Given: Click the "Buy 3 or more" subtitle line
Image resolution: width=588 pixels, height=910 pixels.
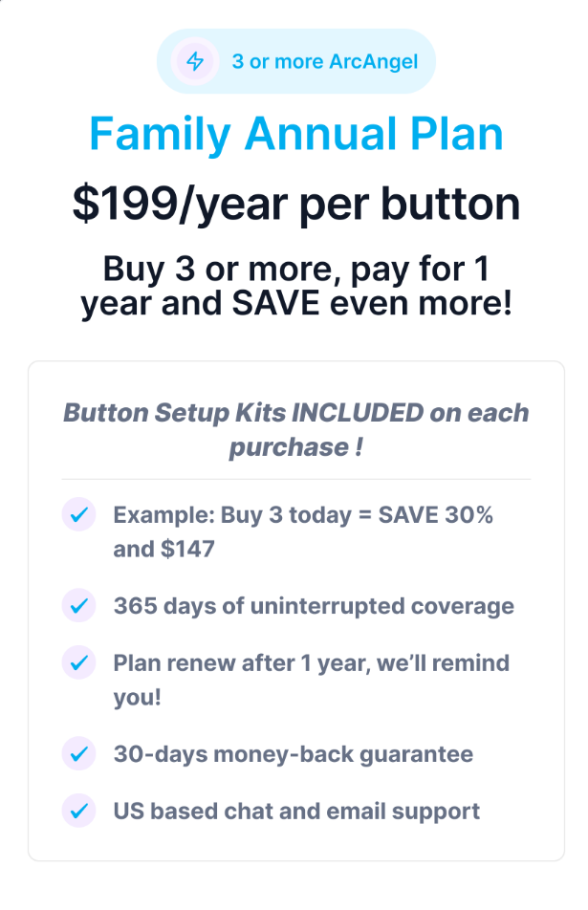Looking at the screenshot, I should (x=295, y=269).
